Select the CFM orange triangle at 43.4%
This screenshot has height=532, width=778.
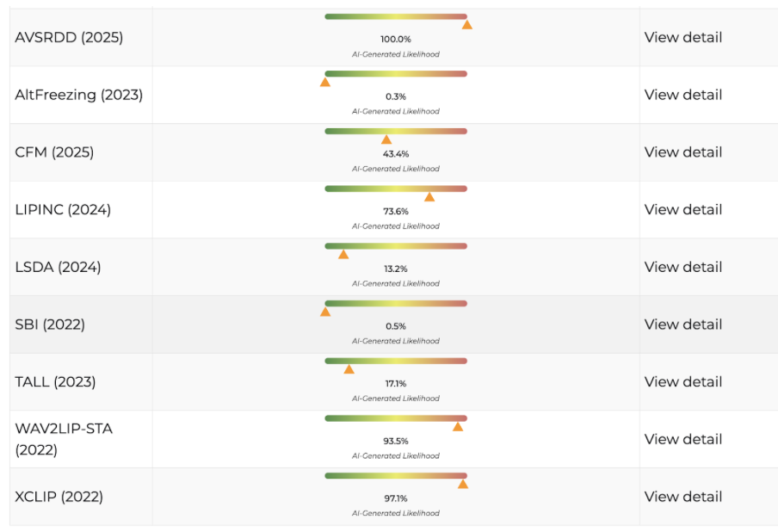tap(386, 139)
